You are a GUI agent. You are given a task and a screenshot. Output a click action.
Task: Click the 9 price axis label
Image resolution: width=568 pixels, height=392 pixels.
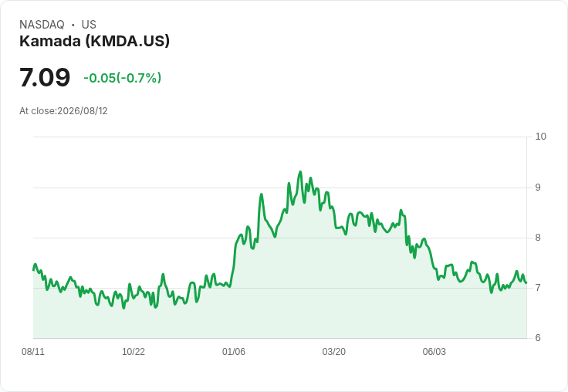coord(538,188)
